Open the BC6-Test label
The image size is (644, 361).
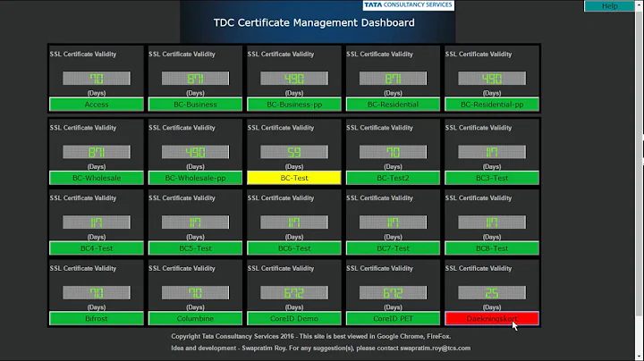pyautogui.click(x=294, y=248)
